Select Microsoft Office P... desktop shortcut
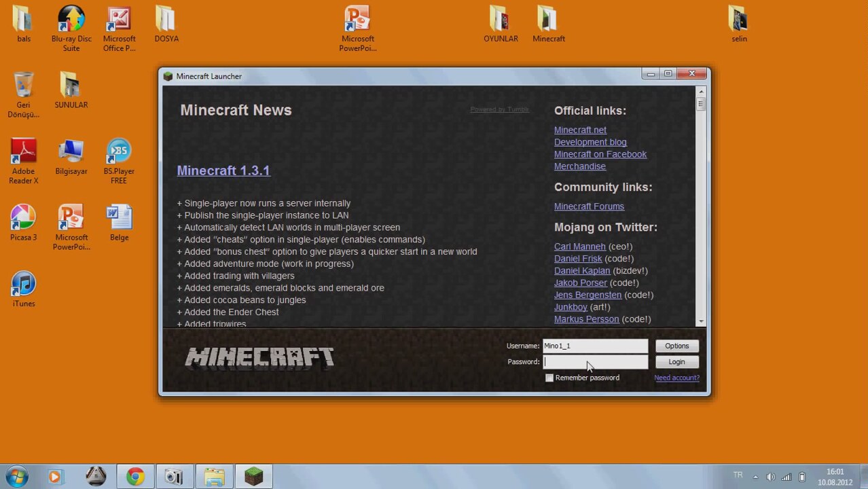868x489 pixels. pos(119,29)
